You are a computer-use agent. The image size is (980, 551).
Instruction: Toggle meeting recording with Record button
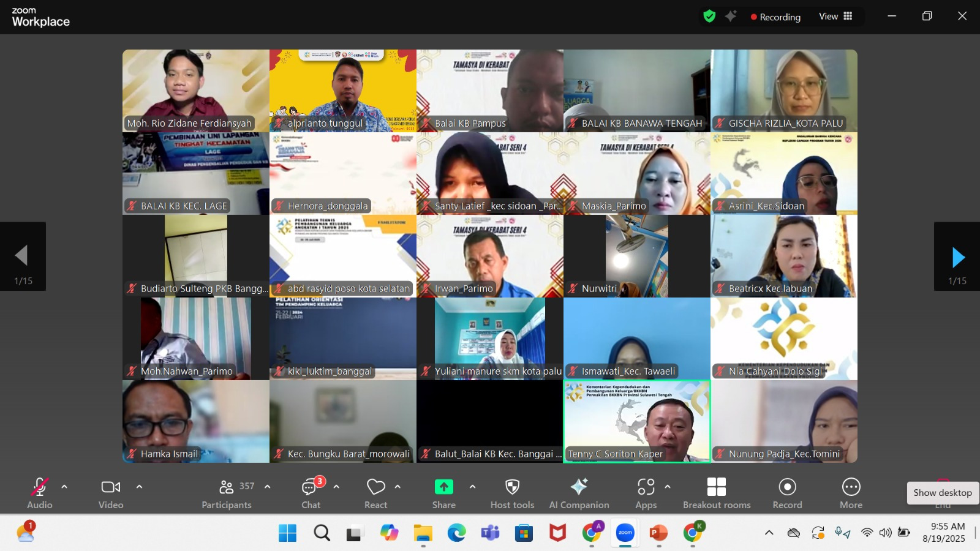tap(787, 493)
